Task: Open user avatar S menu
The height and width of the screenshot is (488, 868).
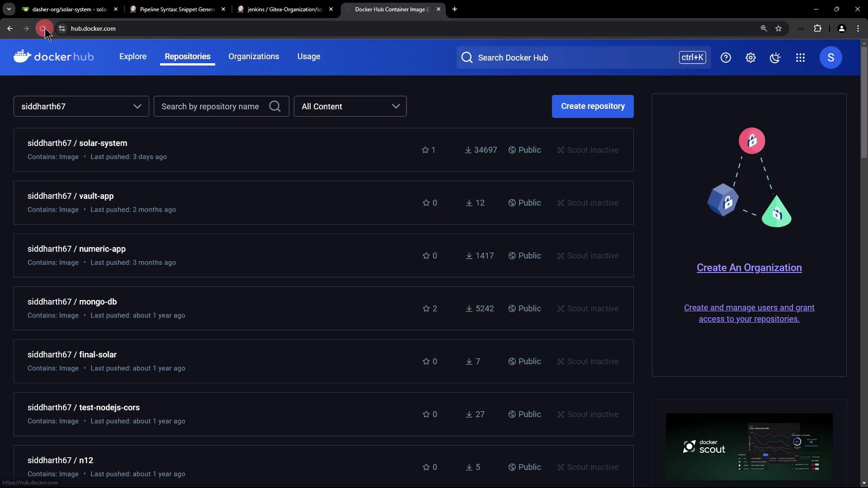Action: click(x=830, y=57)
